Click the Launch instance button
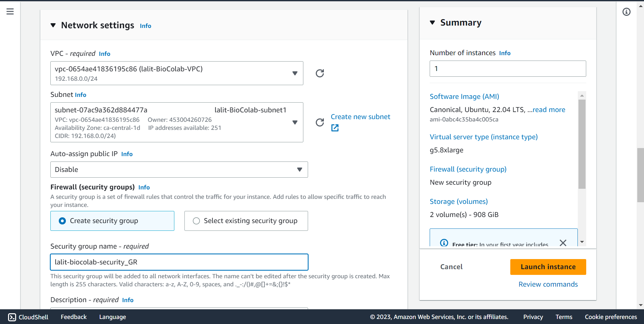 548,267
